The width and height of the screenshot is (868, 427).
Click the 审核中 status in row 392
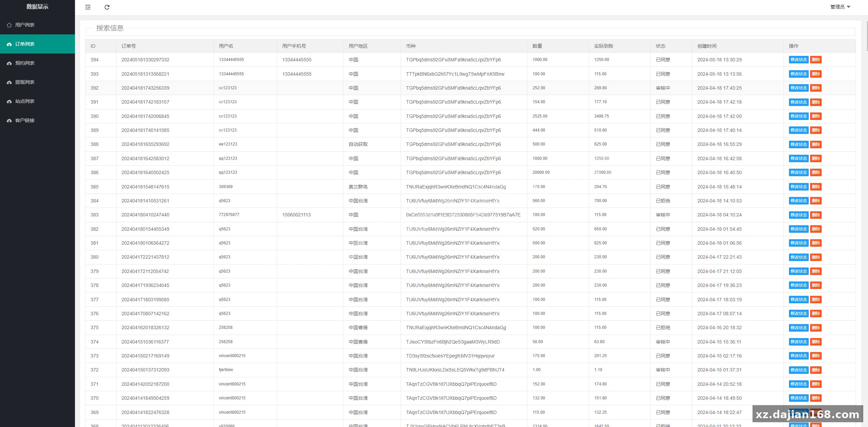pos(663,88)
